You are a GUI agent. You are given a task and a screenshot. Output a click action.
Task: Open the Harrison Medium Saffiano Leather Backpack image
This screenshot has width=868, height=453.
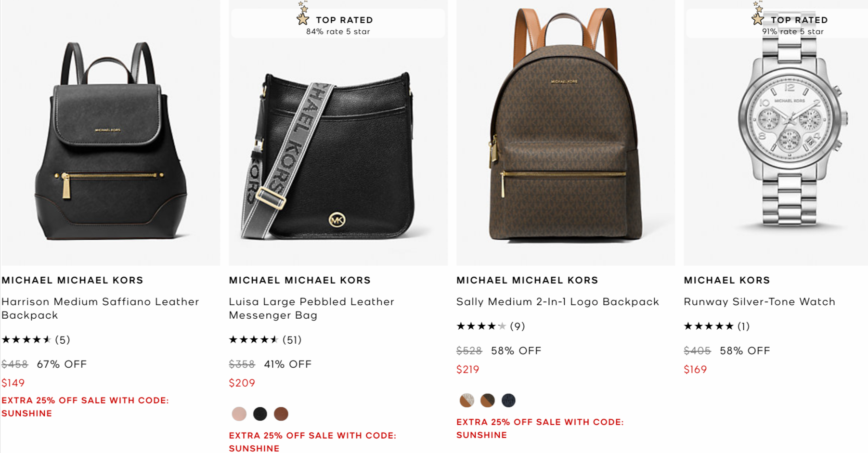tap(111, 133)
